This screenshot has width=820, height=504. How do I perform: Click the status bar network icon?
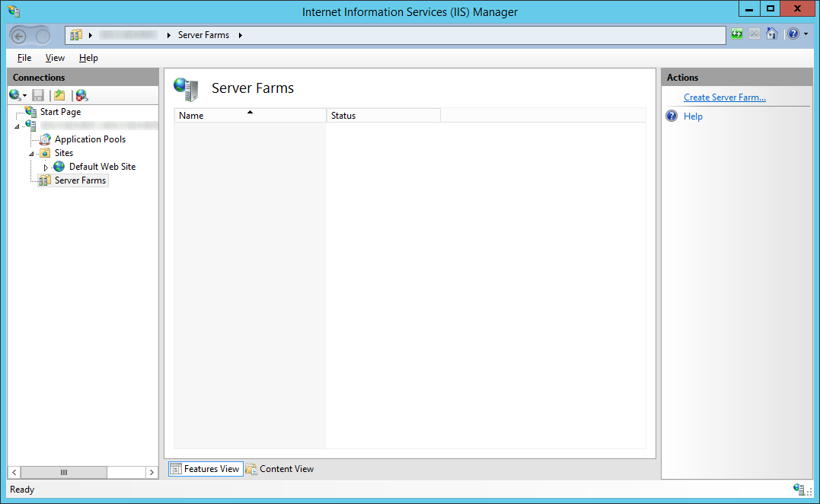[x=799, y=490]
